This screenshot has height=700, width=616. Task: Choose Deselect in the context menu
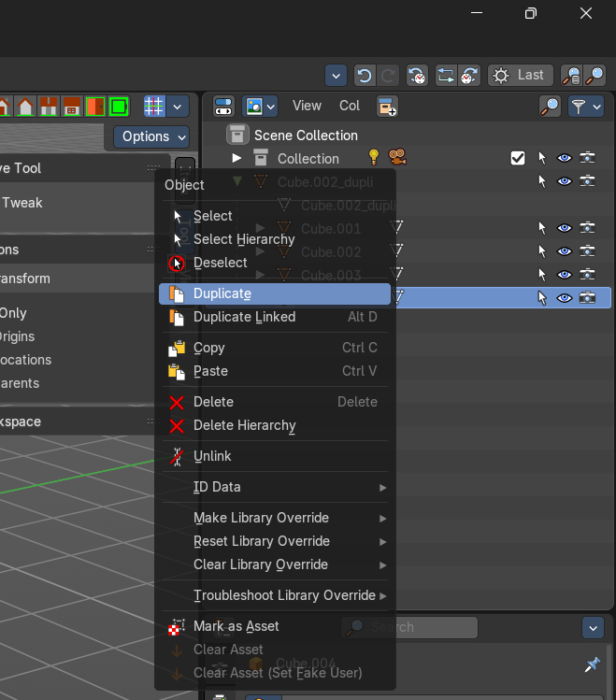click(275, 263)
